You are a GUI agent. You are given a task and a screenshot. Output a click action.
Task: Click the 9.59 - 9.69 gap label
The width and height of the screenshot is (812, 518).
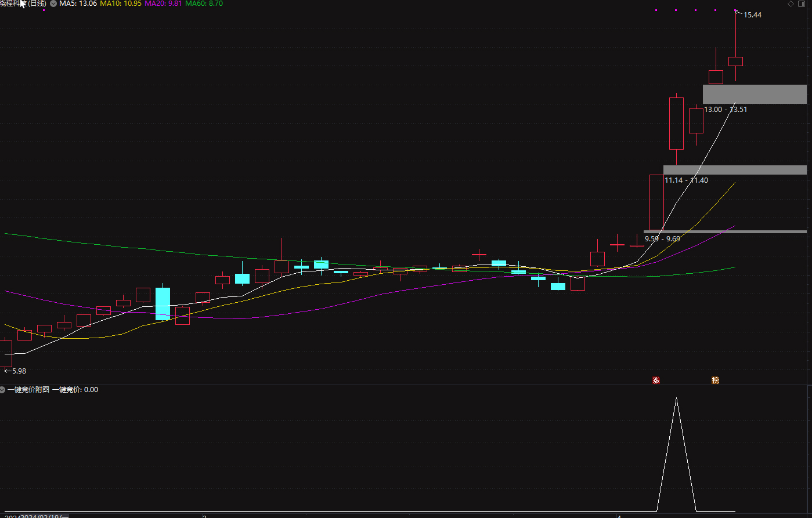[662, 238]
